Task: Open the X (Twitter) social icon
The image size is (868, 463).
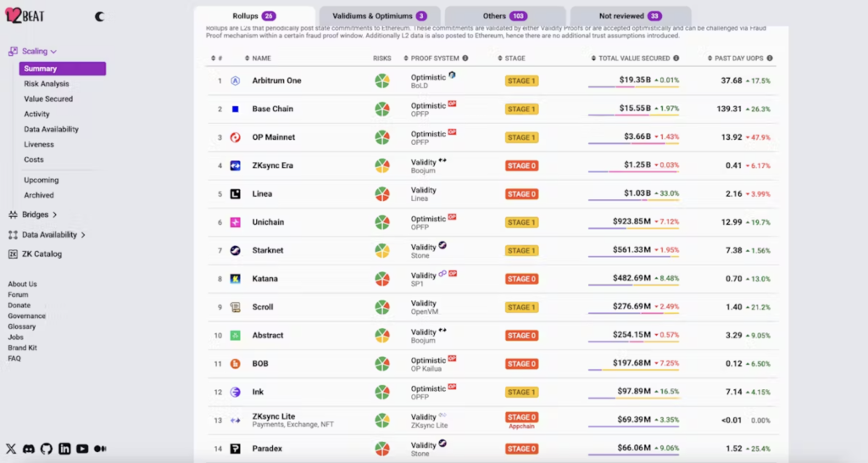Action: pos(11,449)
